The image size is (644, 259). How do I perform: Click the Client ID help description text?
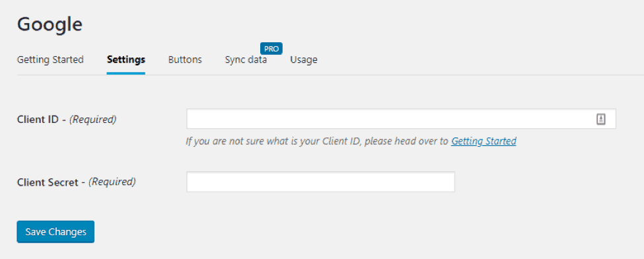[x=351, y=141]
